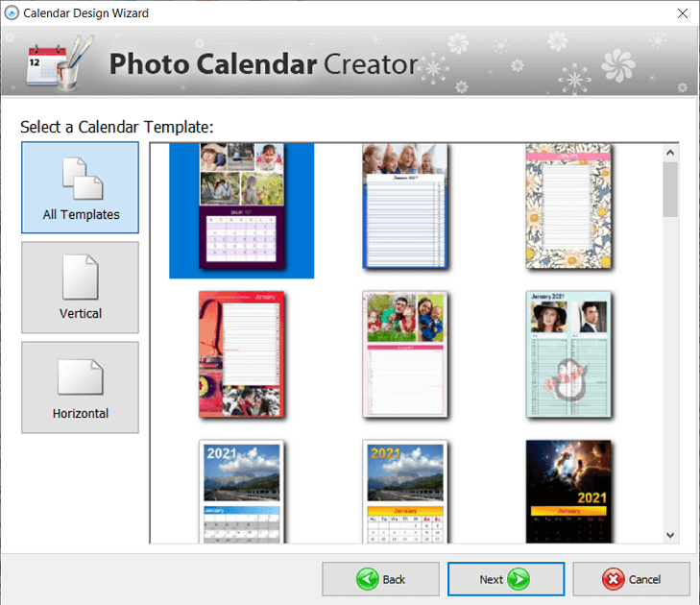Click the green Next arrow icon

click(x=519, y=579)
